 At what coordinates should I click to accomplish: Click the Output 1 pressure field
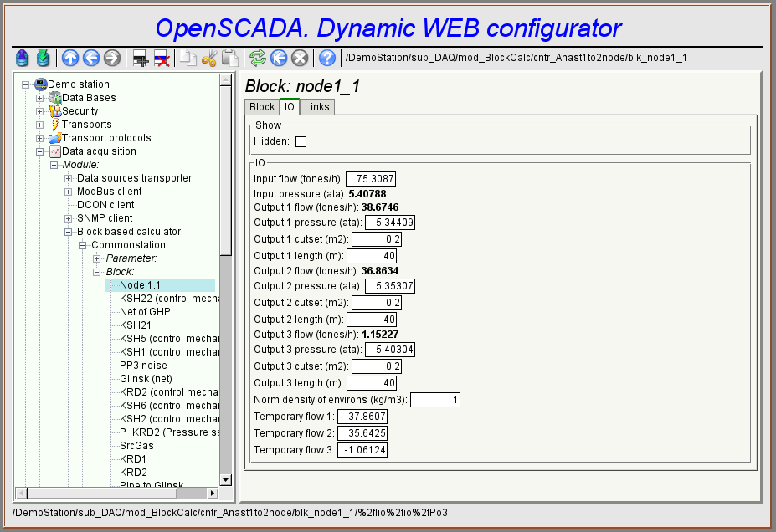(390, 223)
